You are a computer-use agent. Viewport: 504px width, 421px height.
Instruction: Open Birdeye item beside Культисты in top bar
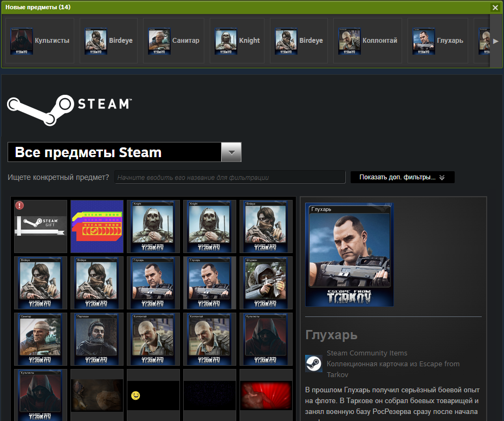(108, 41)
